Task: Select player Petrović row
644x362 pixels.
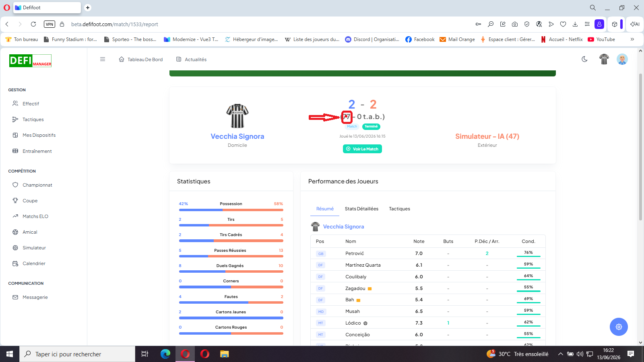Action: [x=428, y=253]
